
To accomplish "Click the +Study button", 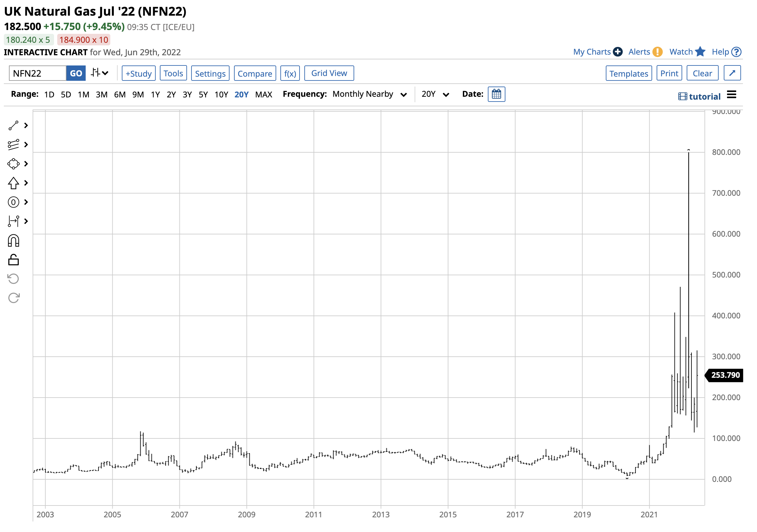I will pos(138,73).
